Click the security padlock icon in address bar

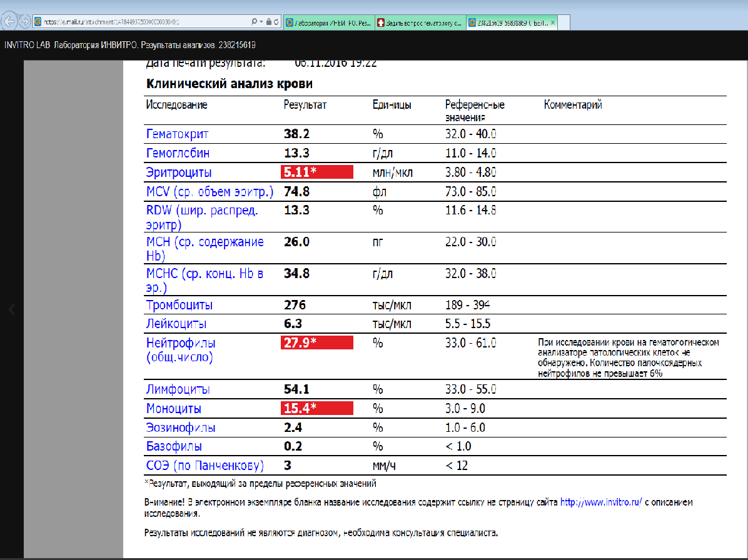[x=268, y=22]
